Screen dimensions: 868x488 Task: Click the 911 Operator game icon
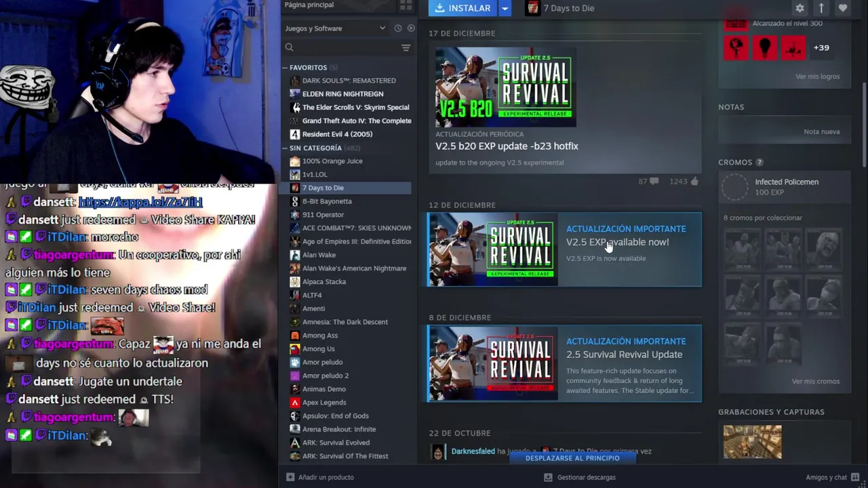pyautogui.click(x=294, y=215)
